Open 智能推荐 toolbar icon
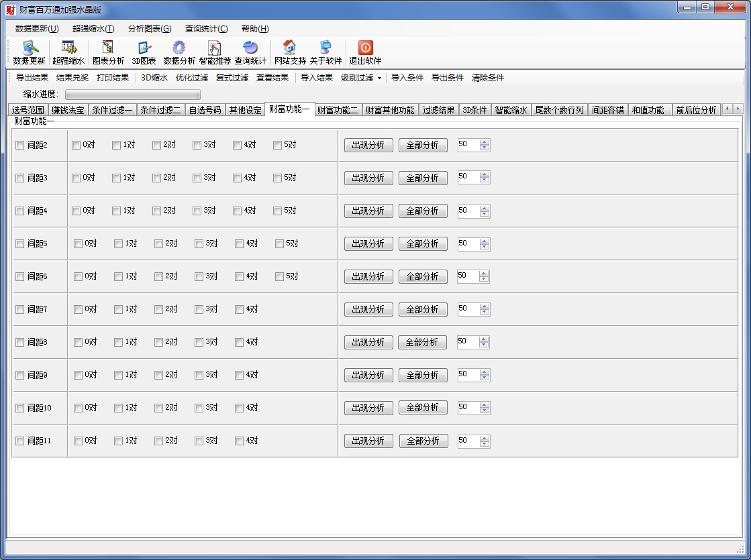751x560 pixels. point(215,48)
